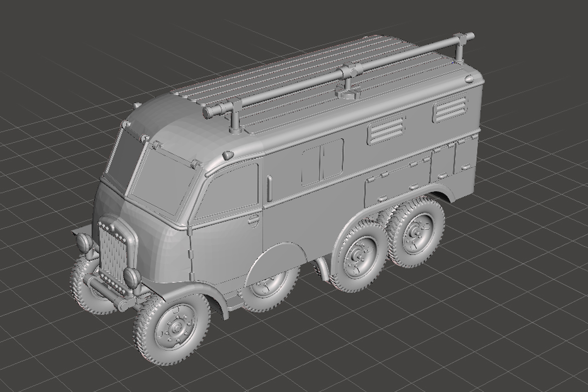Viewport: 588px width, 392px height.
Task: Click the long storage locker panel above wheels
Action: [397, 182]
